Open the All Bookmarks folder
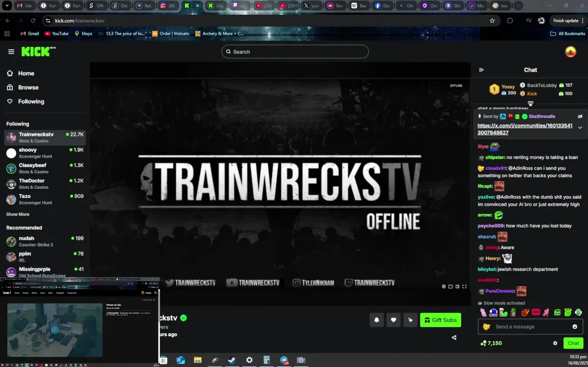The width and height of the screenshot is (588, 367). [x=568, y=34]
